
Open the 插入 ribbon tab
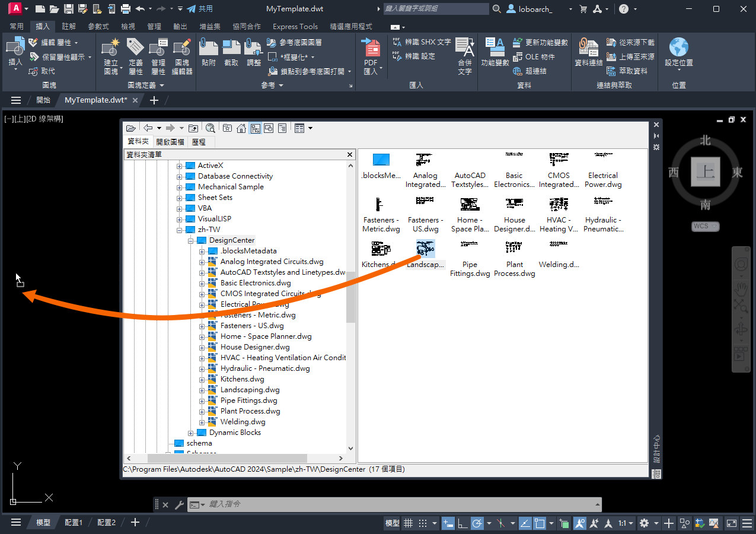[x=43, y=27]
